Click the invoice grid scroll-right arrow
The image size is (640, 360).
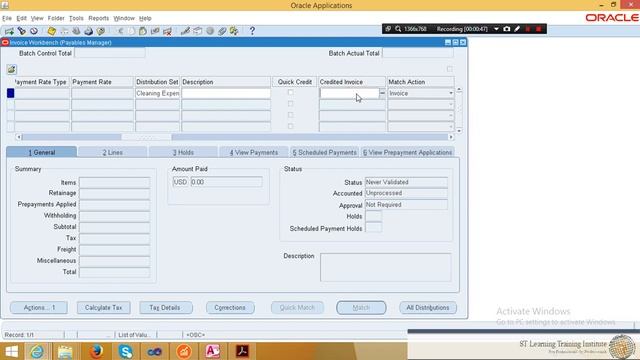[x=451, y=137]
